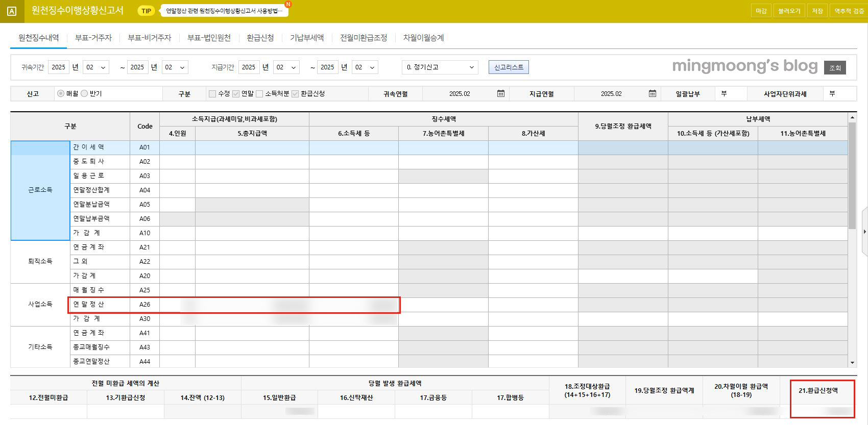This screenshot has height=425, width=868.
Task: Click the vertical scrollbar thumb of table
Action: pos(852,176)
